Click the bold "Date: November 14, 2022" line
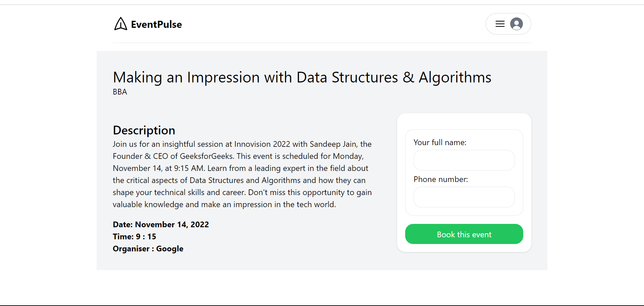Image resolution: width=644 pixels, height=306 pixels. tap(161, 225)
